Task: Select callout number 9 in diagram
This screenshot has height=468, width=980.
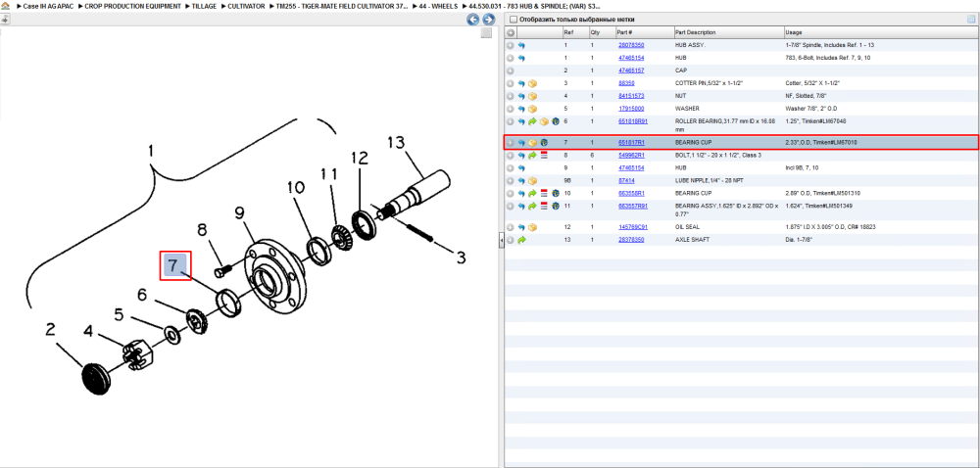Action: pyautogui.click(x=239, y=215)
